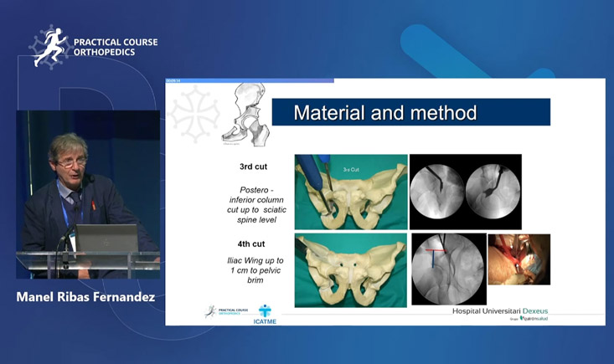Click the pelvis sketch icon above slide title
614x364 pixels.
pyautogui.click(x=245, y=115)
